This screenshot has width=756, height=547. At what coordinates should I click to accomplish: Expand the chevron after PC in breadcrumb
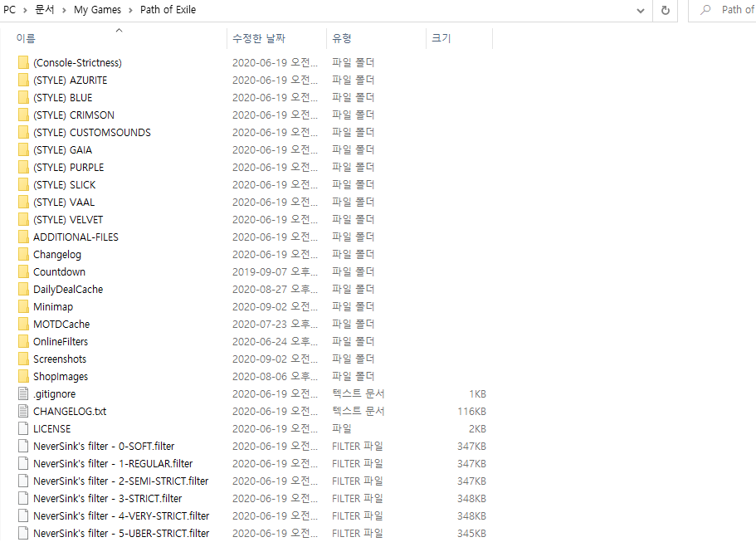(25, 10)
